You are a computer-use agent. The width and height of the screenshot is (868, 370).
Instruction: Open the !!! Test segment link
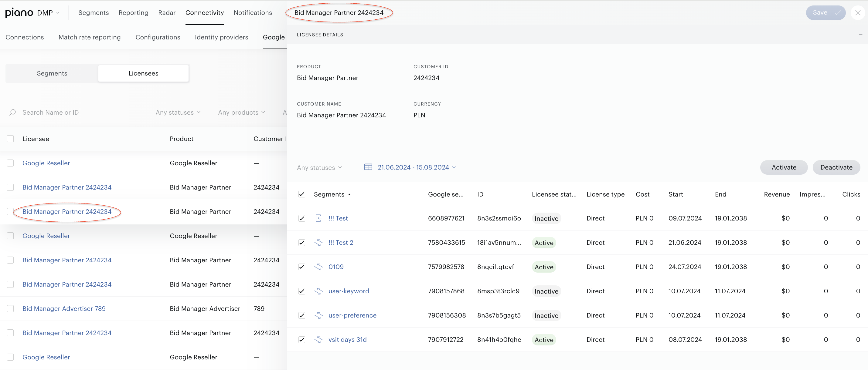pyautogui.click(x=338, y=218)
